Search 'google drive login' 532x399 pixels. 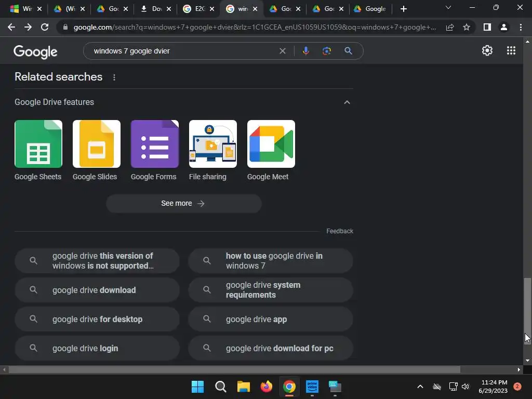(x=97, y=349)
